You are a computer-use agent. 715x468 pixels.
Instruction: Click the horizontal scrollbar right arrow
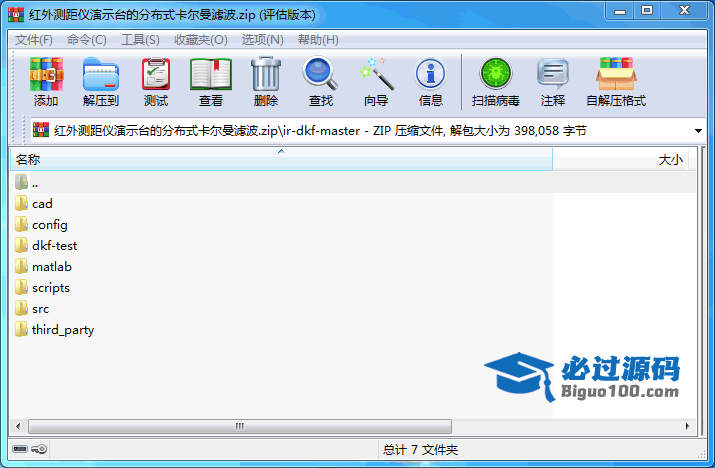coord(688,426)
